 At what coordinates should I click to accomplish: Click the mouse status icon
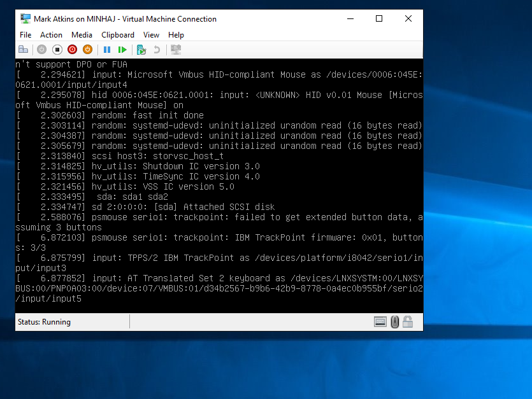click(x=394, y=322)
